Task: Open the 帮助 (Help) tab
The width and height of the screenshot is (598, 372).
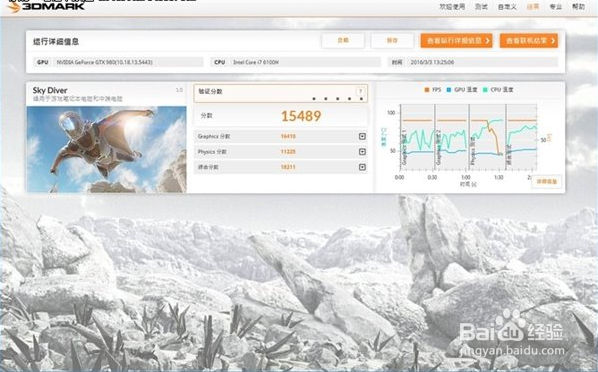Action: 578,6
